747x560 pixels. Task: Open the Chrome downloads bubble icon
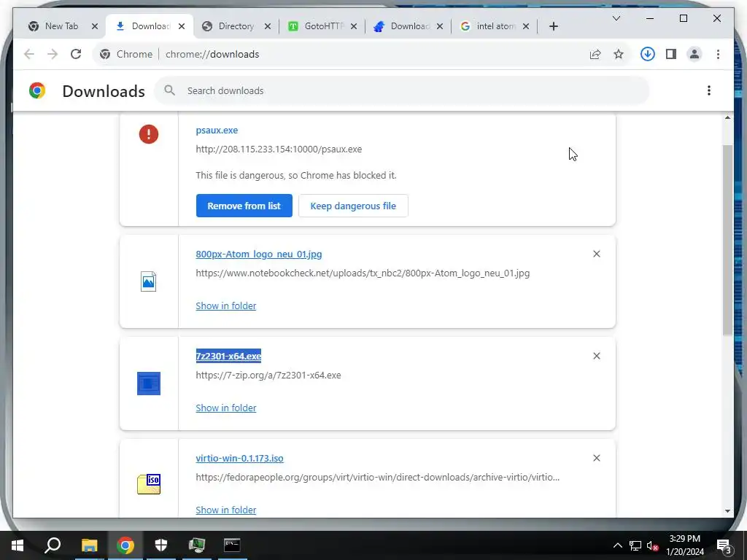pos(648,54)
